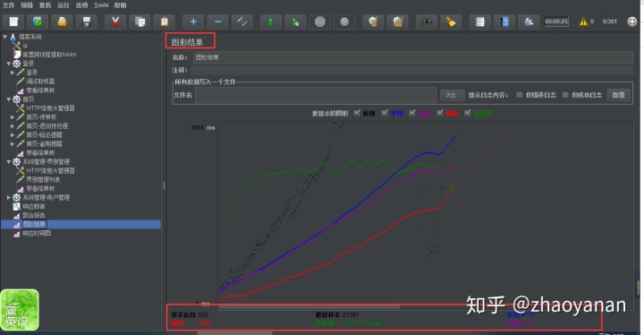The image size is (644, 335).
Task: Toggle enable state of selected element
Action: click(241, 21)
